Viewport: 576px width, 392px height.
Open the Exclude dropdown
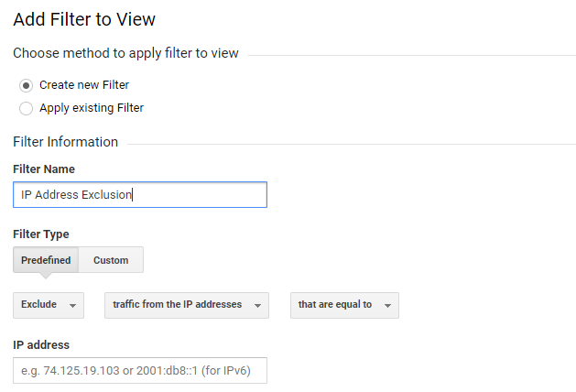coord(49,305)
